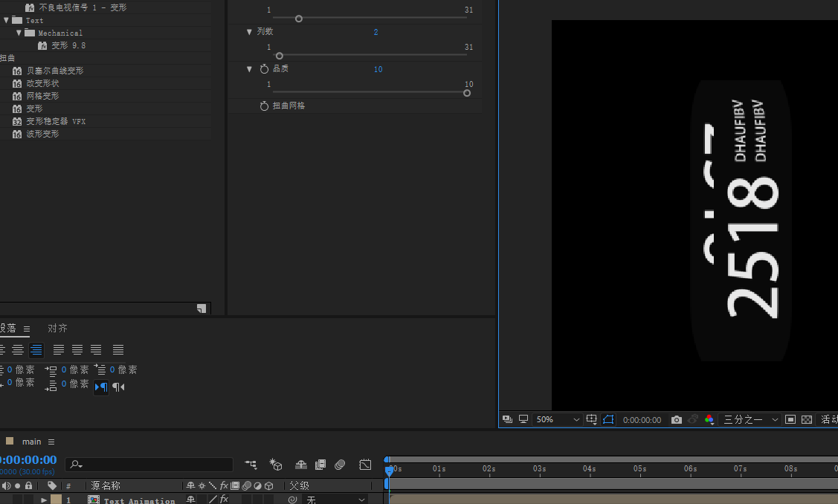Open parent dropdown showing 无
The height and width of the screenshot is (504, 838).
[335, 500]
